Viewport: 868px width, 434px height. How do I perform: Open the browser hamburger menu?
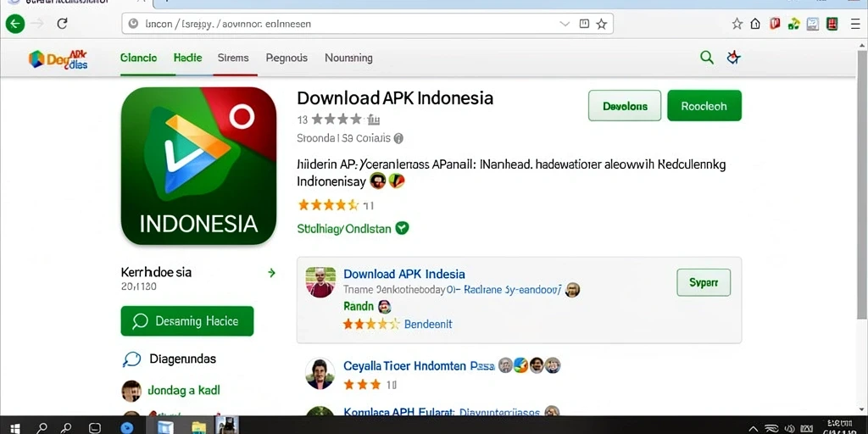[x=855, y=24]
